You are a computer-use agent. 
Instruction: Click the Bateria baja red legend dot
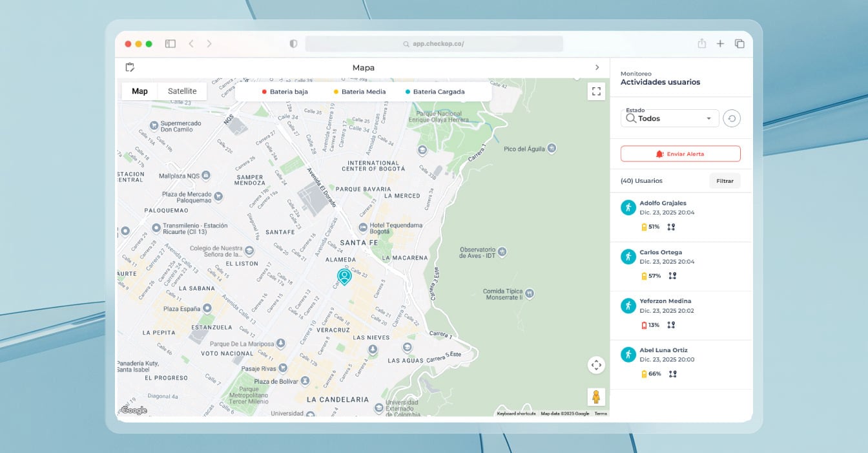(264, 92)
